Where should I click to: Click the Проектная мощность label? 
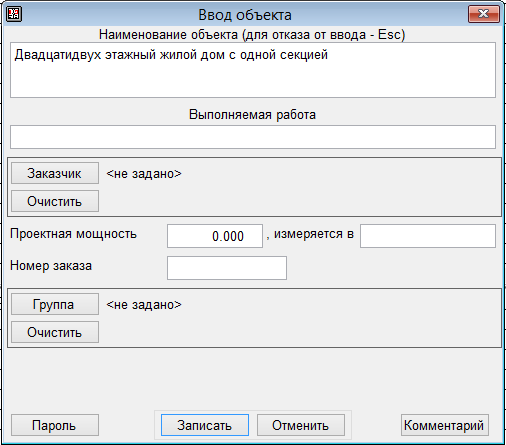point(73,234)
